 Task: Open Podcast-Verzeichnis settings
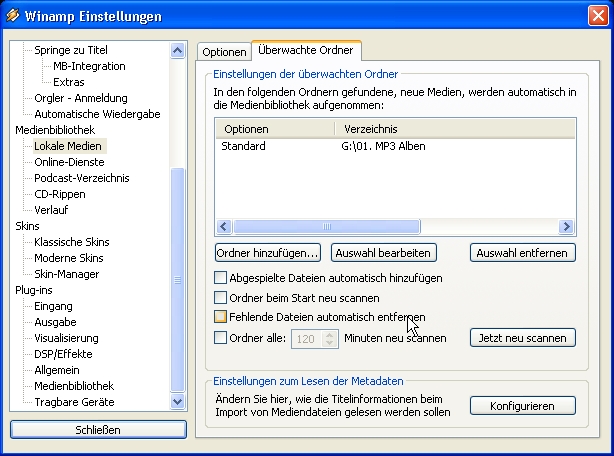point(82,178)
